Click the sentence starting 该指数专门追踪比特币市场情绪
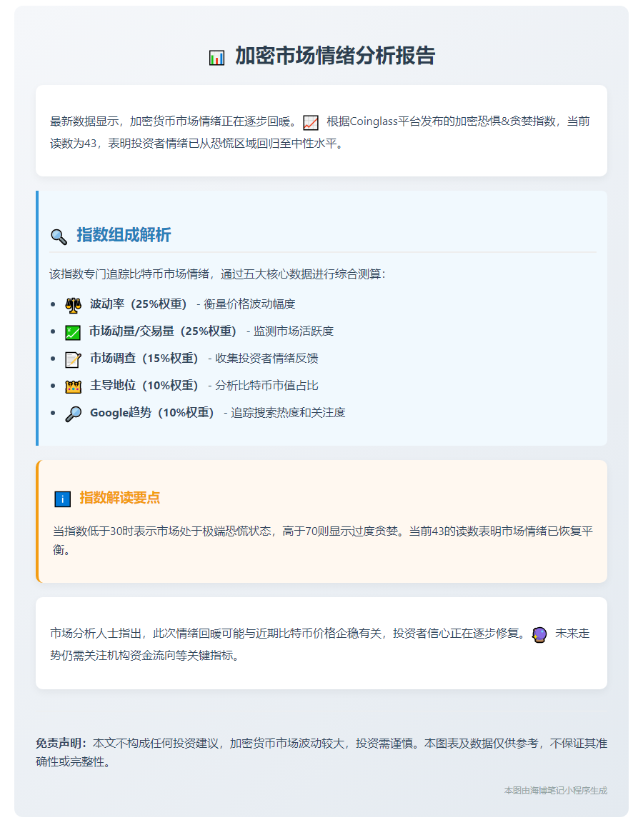This screenshot has height=840, width=643. coord(217,274)
